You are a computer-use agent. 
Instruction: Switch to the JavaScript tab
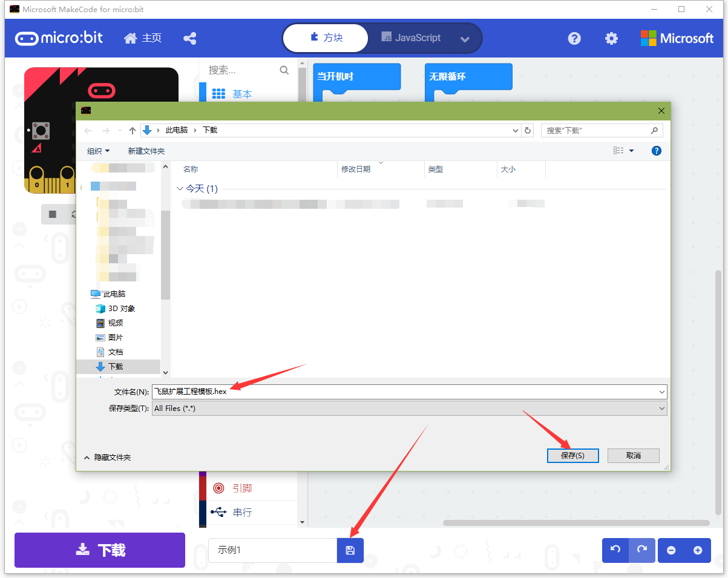[x=411, y=38]
